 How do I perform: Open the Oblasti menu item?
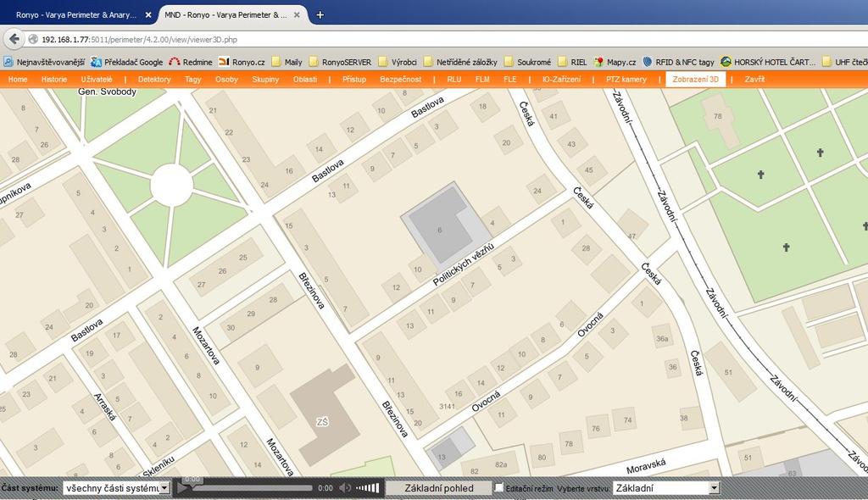[305, 79]
